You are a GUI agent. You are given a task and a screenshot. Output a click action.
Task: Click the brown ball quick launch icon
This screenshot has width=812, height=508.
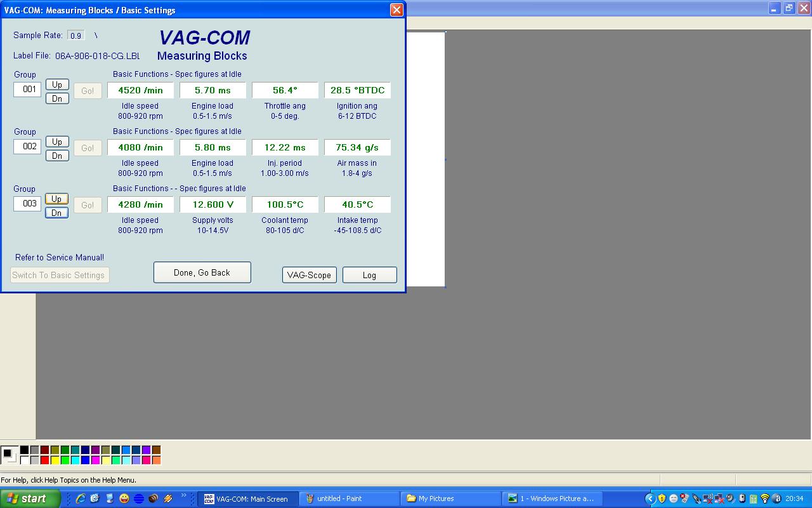(x=154, y=498)
